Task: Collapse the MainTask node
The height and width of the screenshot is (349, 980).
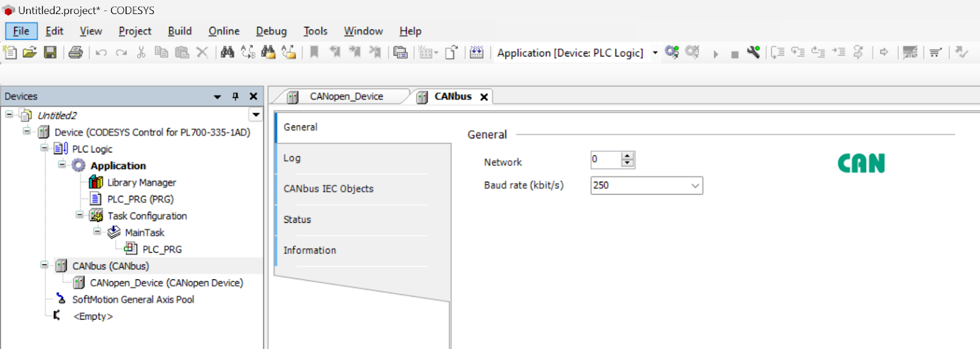Action: coord(97,231)
